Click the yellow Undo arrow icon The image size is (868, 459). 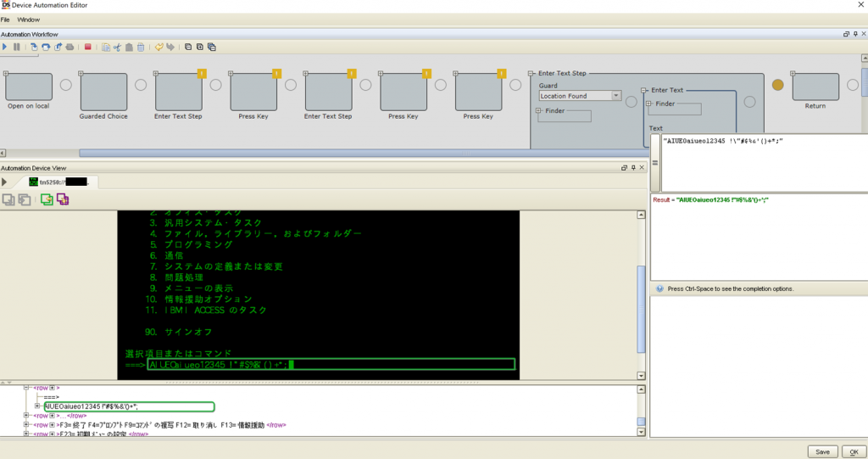click(159, 47)
